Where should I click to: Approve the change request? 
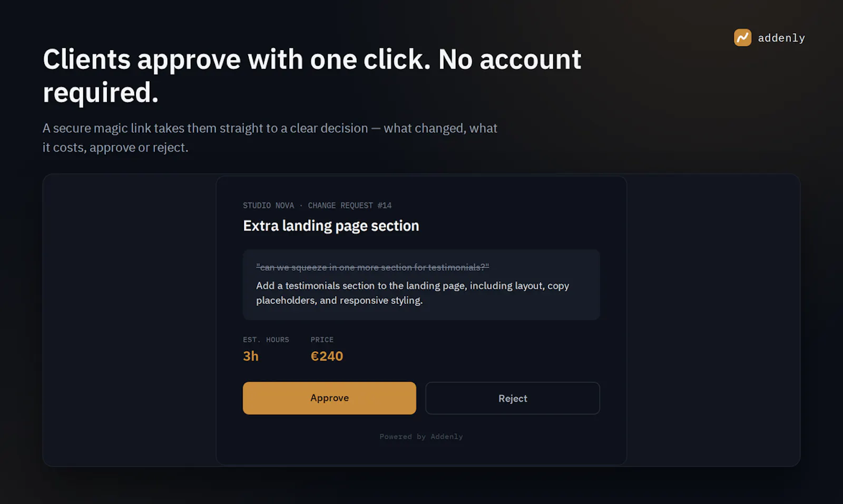(x=329, y=398)
